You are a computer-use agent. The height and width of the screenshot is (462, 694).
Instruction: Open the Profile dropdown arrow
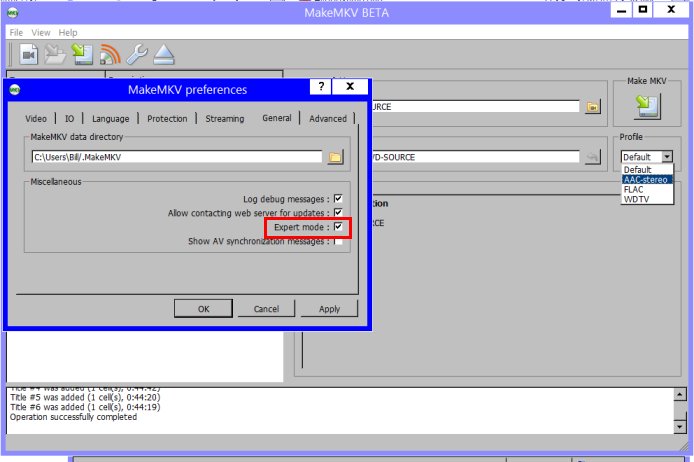click(x=667, y=157)
